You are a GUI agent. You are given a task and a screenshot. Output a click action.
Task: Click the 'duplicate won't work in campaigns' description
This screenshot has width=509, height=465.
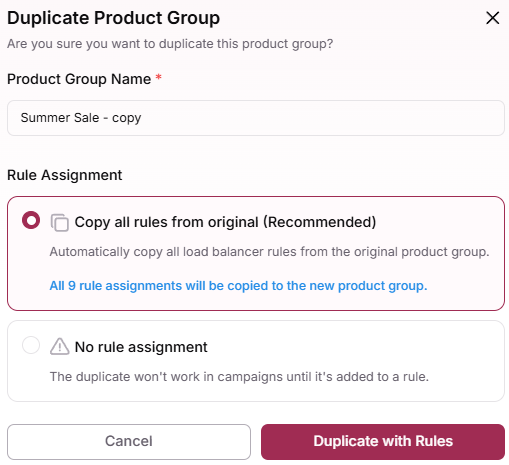pyautogui.click(x=239, y=377)
